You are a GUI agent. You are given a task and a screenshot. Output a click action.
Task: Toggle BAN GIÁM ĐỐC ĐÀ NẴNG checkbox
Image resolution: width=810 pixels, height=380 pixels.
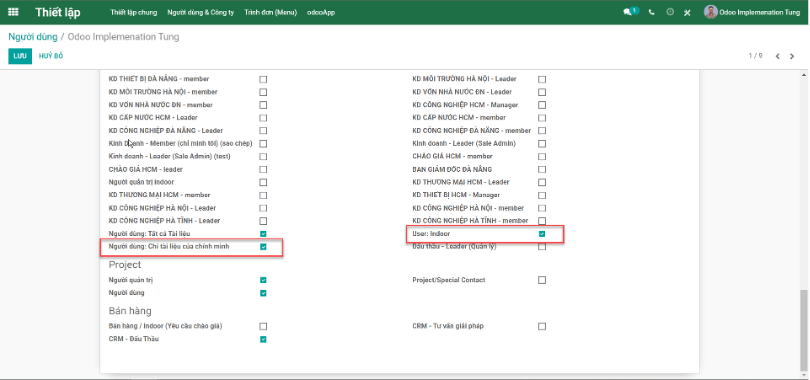[542, 169]
